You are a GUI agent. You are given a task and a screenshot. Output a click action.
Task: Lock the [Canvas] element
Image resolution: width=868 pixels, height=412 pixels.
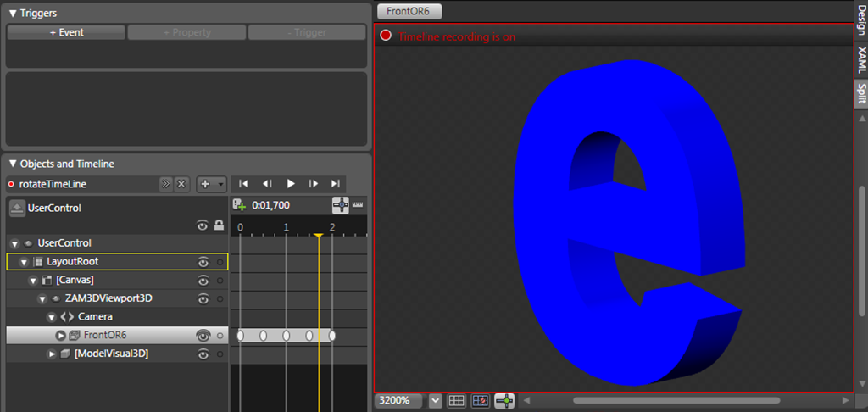coord(220,281)
